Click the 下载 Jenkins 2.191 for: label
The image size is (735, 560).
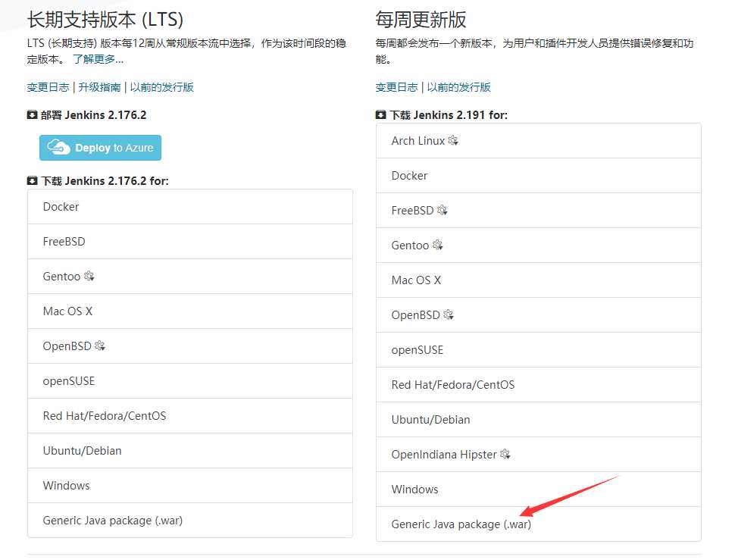coord(449,115)
